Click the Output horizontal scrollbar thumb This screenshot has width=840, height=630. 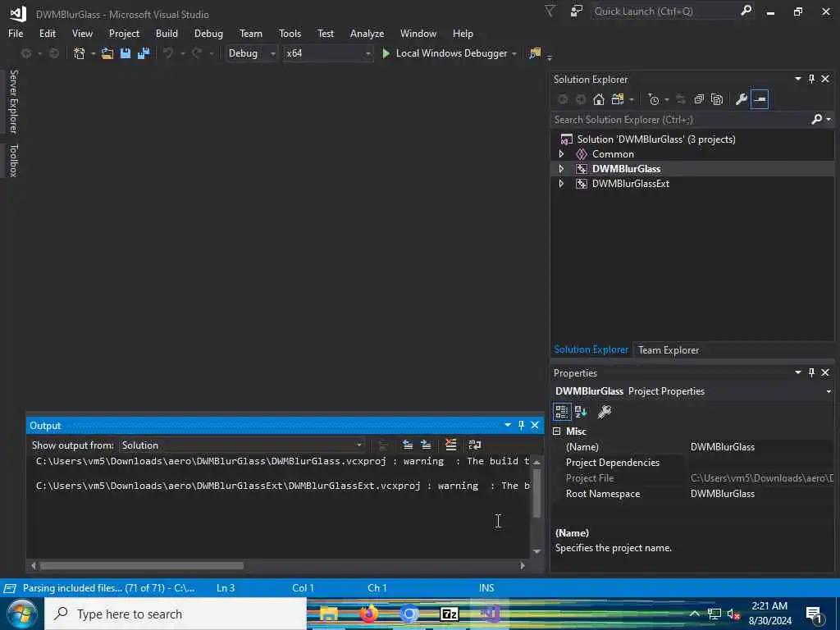pyautogui.click(x=142, y=566)
